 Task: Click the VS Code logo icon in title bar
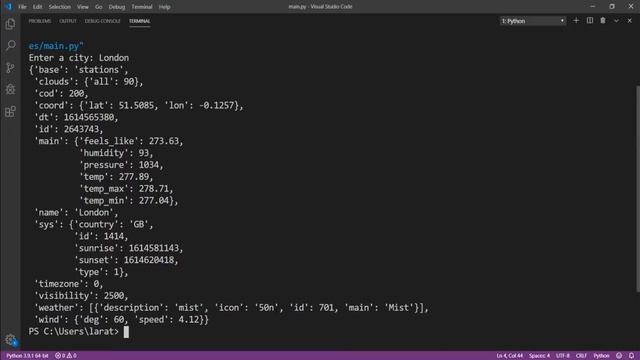pos(8,7)
